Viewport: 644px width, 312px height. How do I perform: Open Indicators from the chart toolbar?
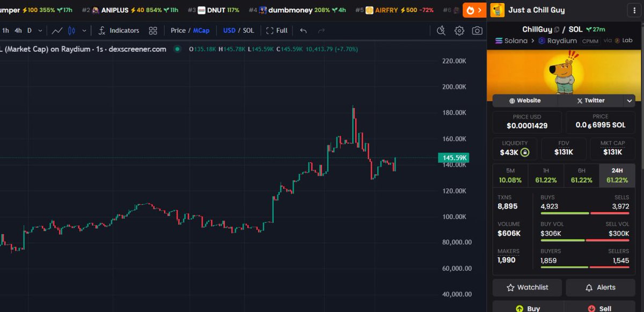tap(119, 31)
